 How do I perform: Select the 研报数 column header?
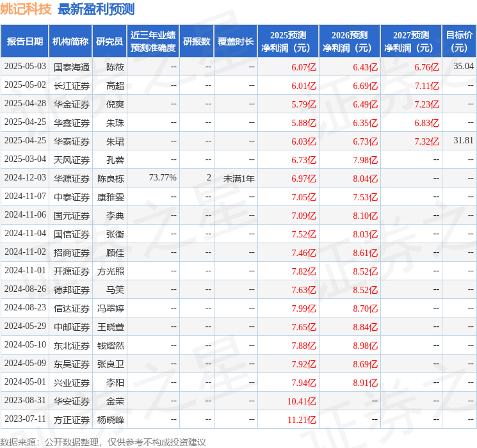(197, 42)
